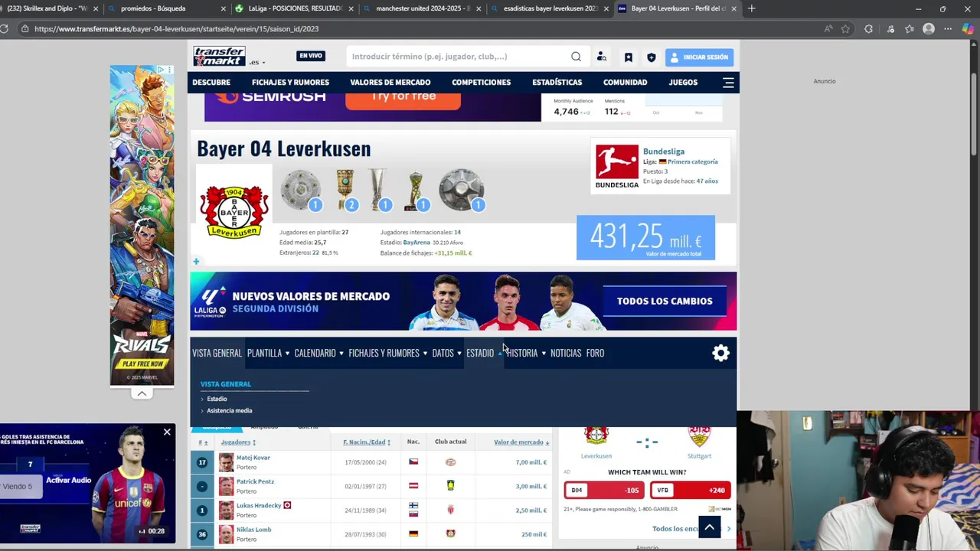The width and height of the screenshot is (980, 551).
Task: Click the first championship shield trophy
Action: pyautogui.click(x=300, y=190)
